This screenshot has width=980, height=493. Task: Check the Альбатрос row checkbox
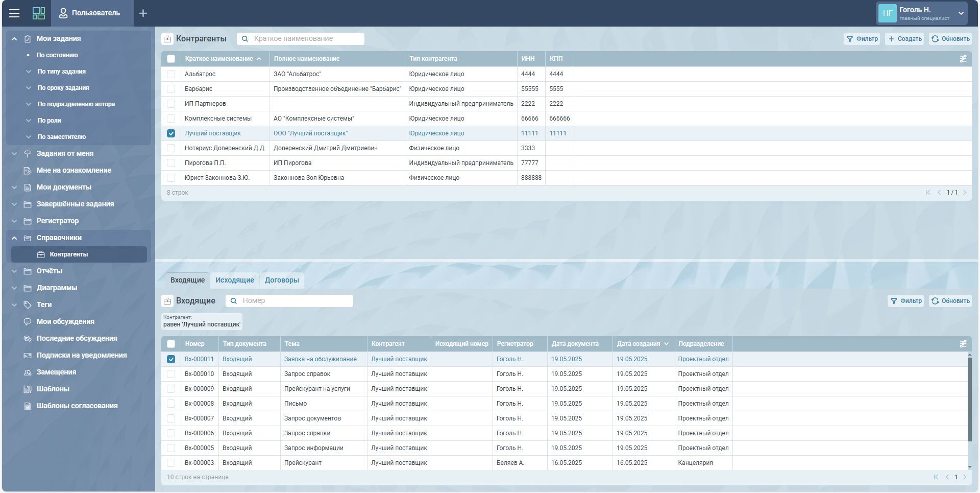pos(171,74)
